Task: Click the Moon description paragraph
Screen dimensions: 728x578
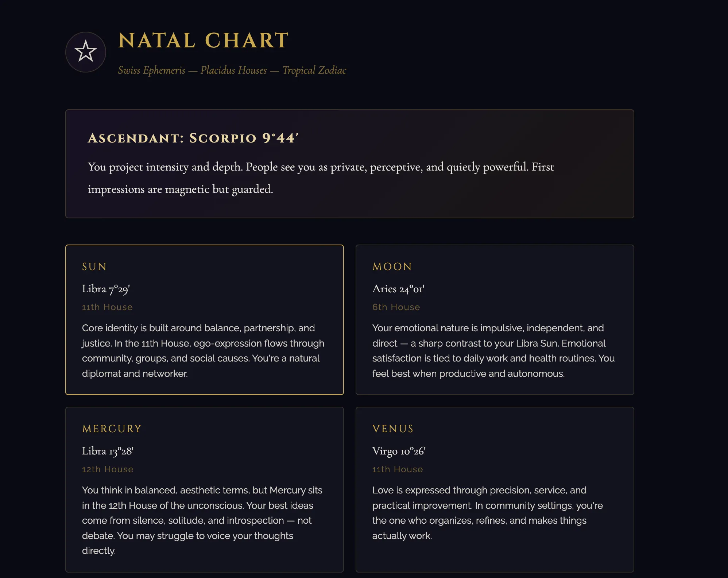Action: click(x=493, y=351)
